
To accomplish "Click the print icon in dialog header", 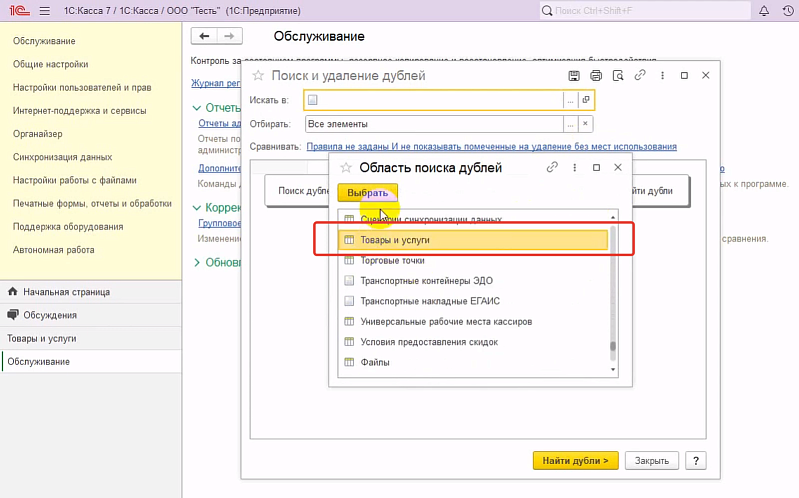I will (596, 76).
